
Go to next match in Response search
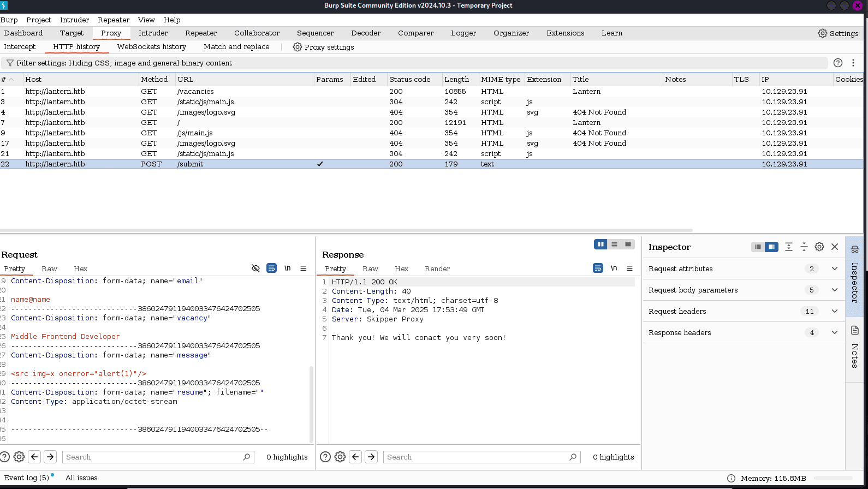[371, 457]
